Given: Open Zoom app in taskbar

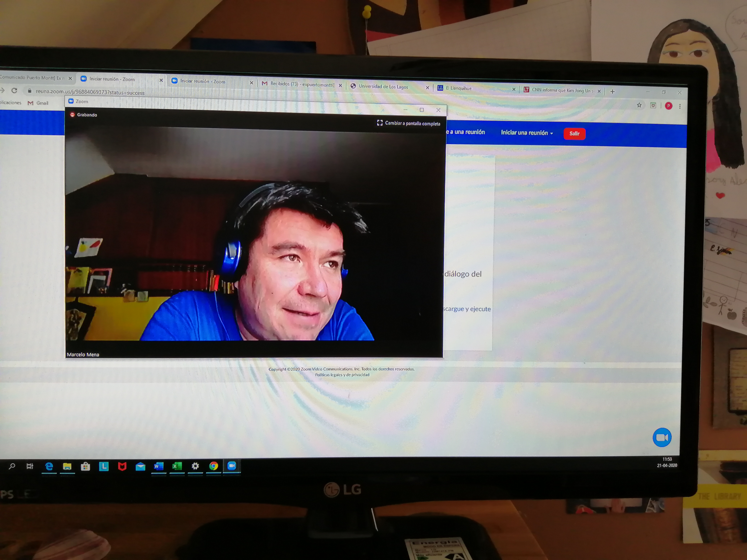Looking at the screenshot, I should tap(232, 466).
